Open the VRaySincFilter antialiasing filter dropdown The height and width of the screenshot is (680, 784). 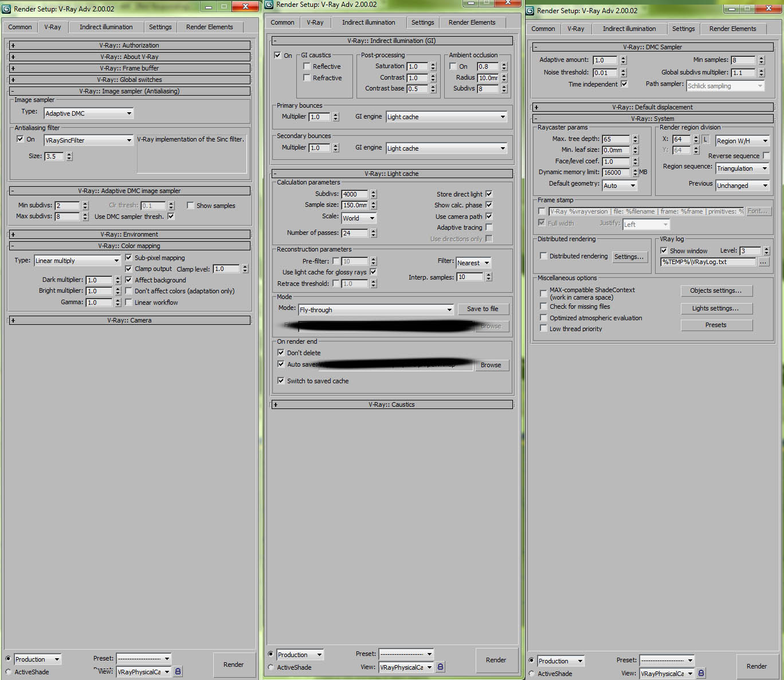coord(89,140)
